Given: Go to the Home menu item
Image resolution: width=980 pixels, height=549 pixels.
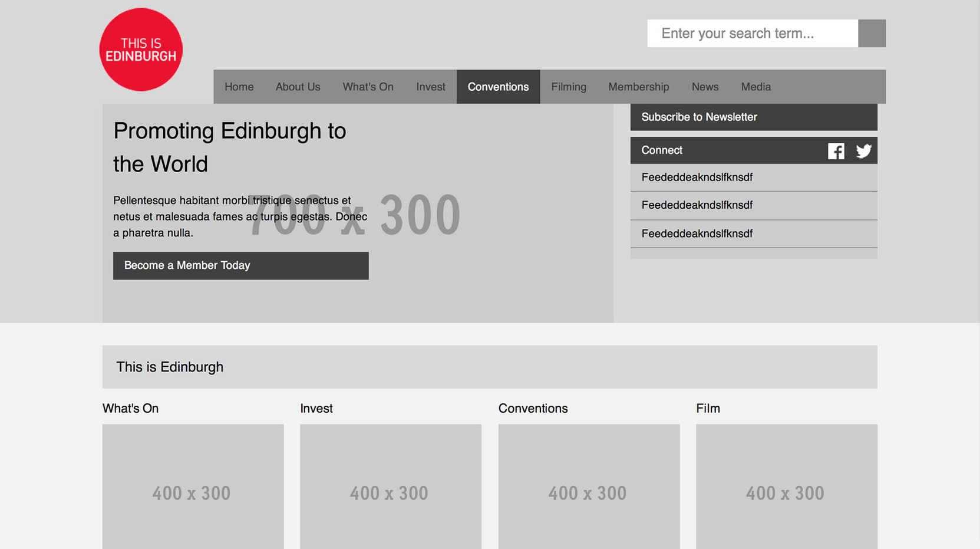Looking at the screenshot, I should (239, 87).
